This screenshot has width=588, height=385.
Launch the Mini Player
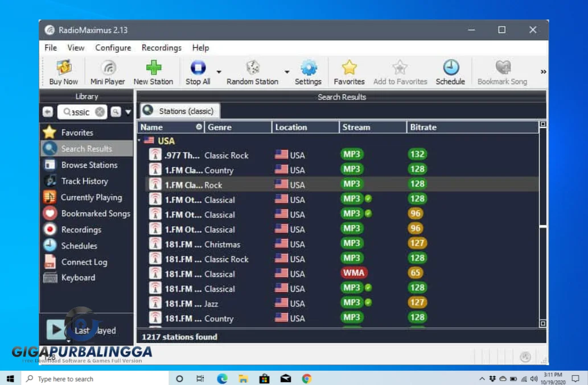108,72
